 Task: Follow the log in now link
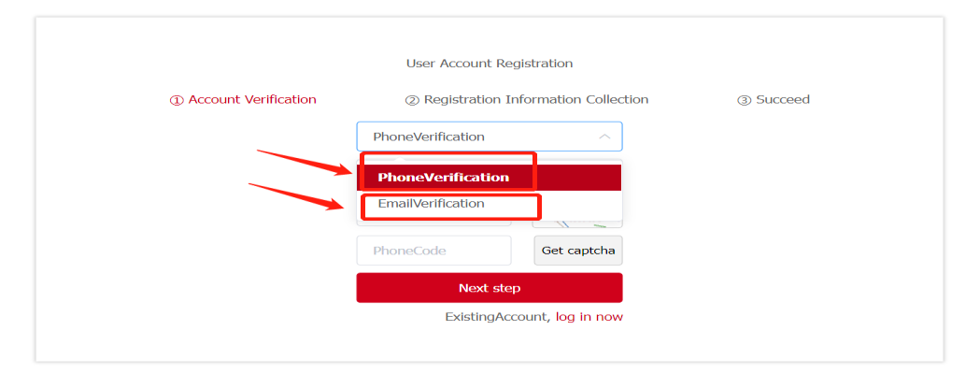589,317
